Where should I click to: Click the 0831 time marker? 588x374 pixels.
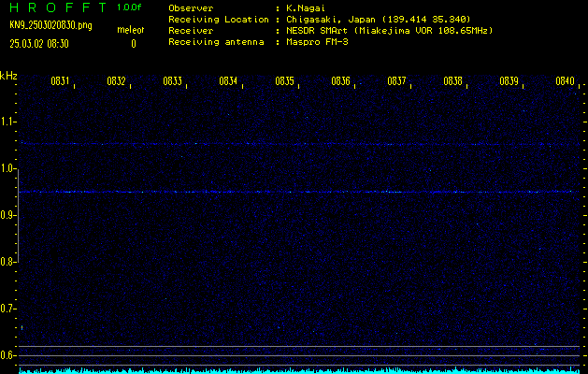[60, 81]
